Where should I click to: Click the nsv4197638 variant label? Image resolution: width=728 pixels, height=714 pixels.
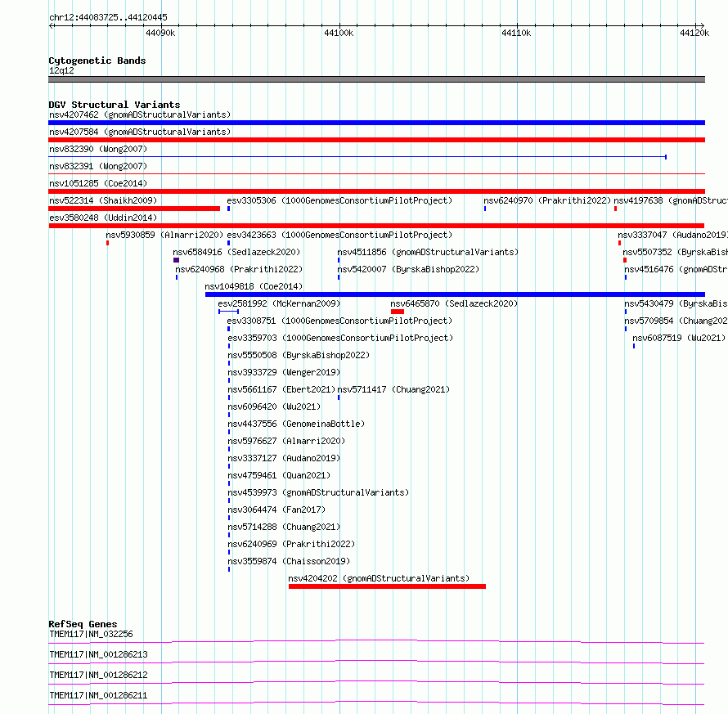[671, 200]
